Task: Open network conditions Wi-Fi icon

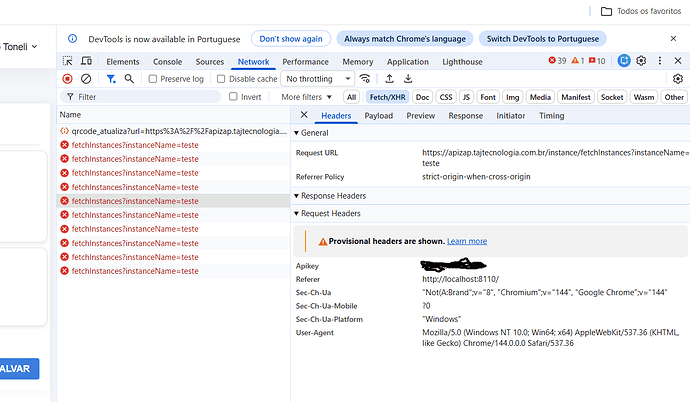Action: (x=366, y=79)
